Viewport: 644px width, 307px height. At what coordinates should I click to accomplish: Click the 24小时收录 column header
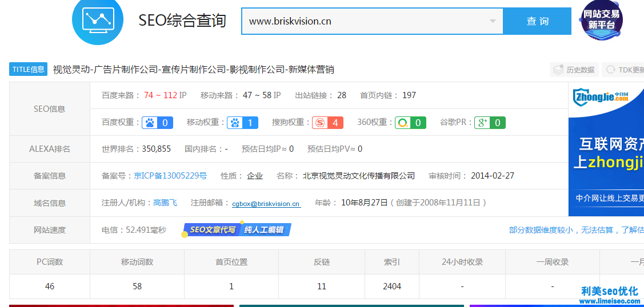coord(462,262)
